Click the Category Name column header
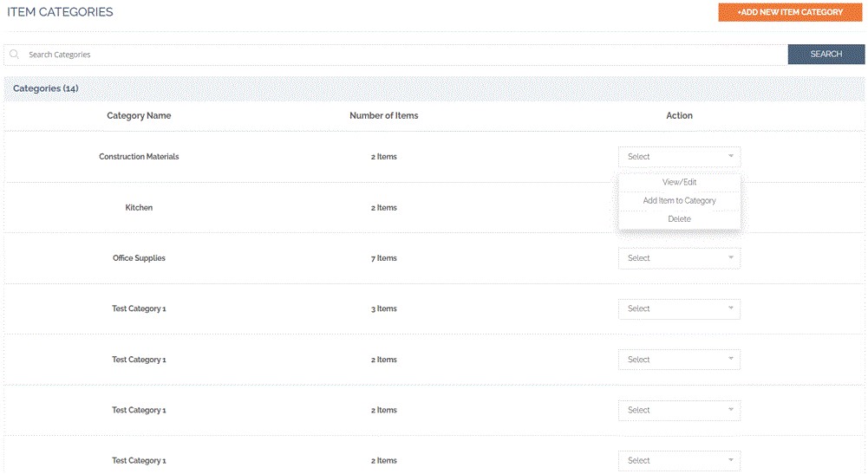This screenshot has width=868, height=474. click(139, 115)
